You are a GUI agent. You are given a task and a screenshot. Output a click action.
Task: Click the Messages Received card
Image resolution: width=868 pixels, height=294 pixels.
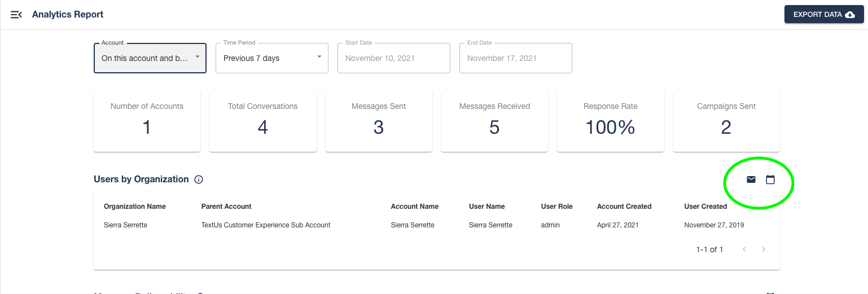494,122
